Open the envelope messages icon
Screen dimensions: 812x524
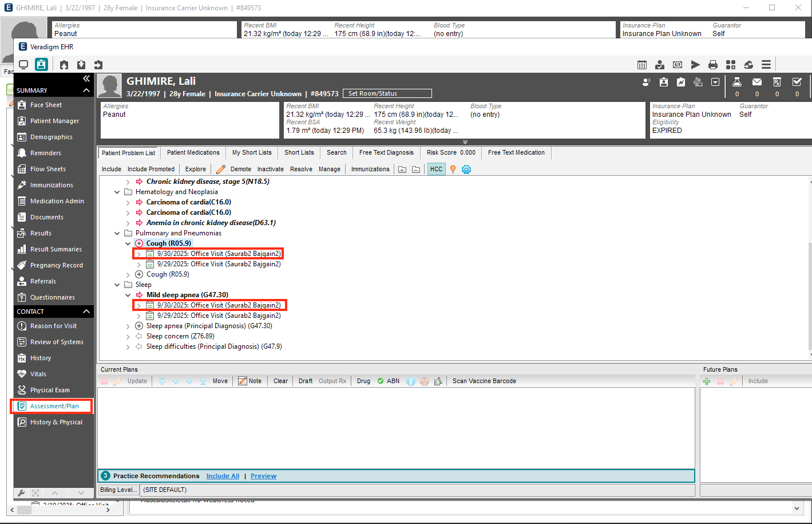point(756,82)
